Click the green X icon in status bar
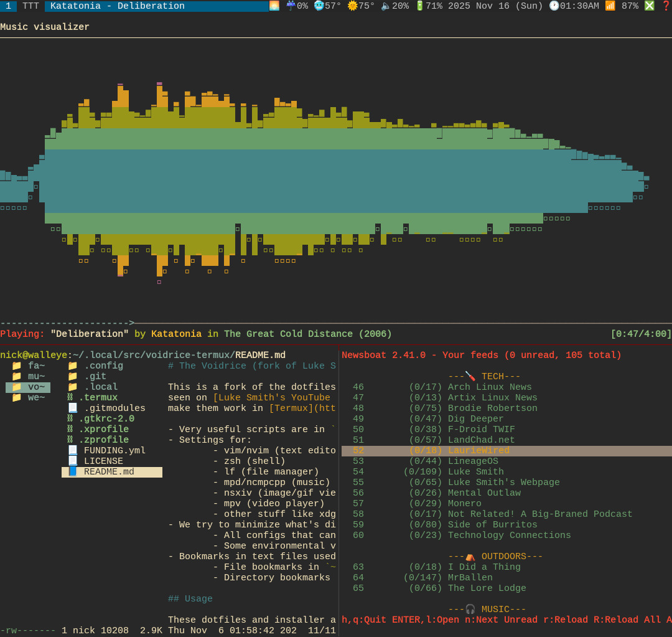The height and width of the screenshot is (637, 672). tap(649, 6)
